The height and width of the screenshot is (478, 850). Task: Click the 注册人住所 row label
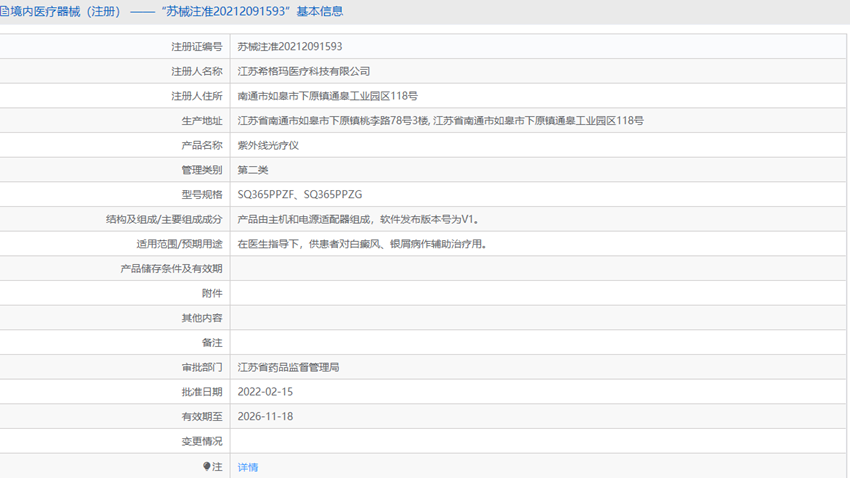(197, 96)
